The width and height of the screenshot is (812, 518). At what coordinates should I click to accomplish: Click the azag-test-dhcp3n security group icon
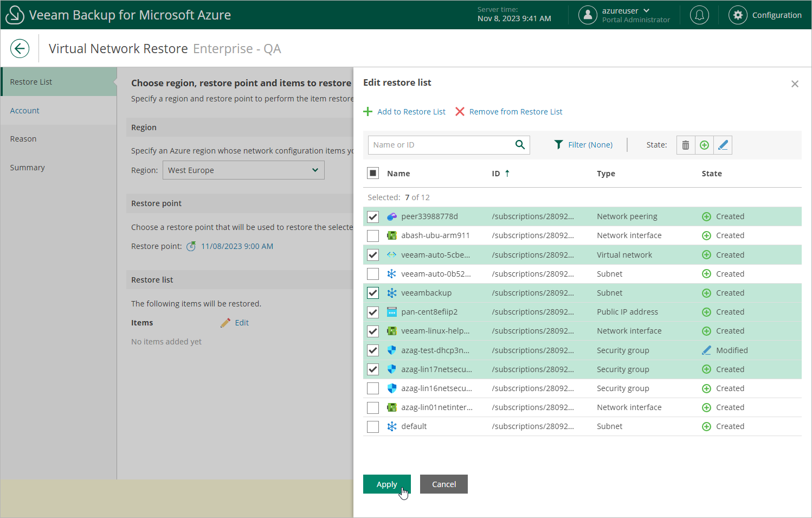tap(392, 350)
